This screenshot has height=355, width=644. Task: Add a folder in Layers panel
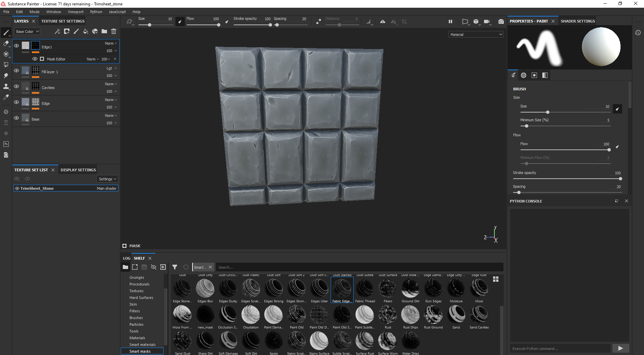(104, 31)
